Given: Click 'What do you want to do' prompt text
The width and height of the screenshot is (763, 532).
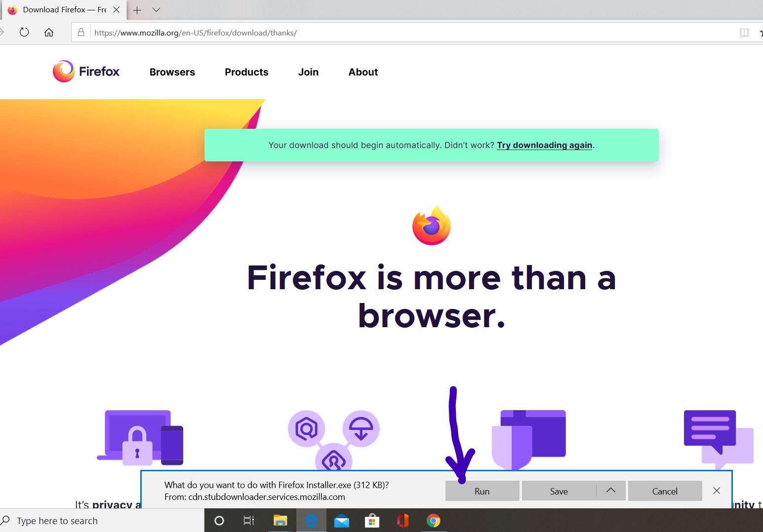Looking at the screenshot, I should click(x=277, y=485).
